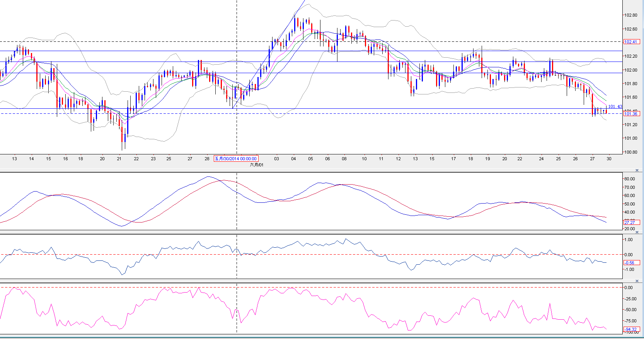The height and width of the screenshot is (339, 644).
Task: Click date tick 13 on the time axis
Action: pyautogui.click(x=14, y=159)
